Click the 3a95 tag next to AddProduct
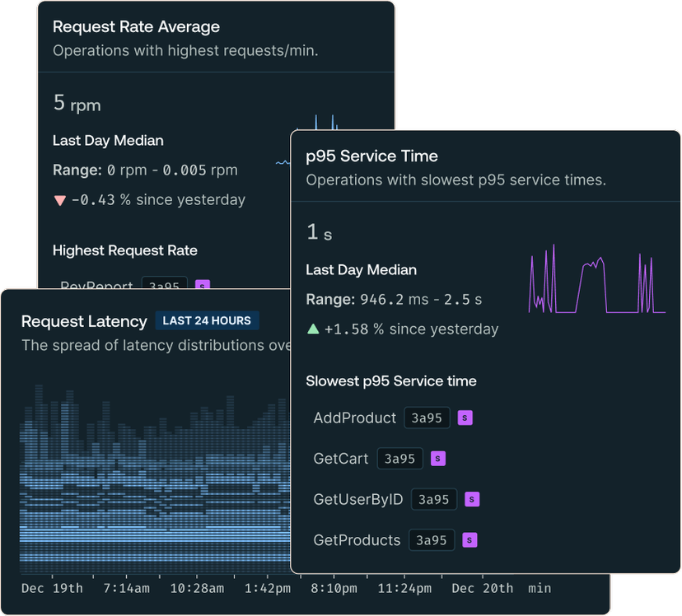This screenshot has height=616, width=682. pos(427,418)
